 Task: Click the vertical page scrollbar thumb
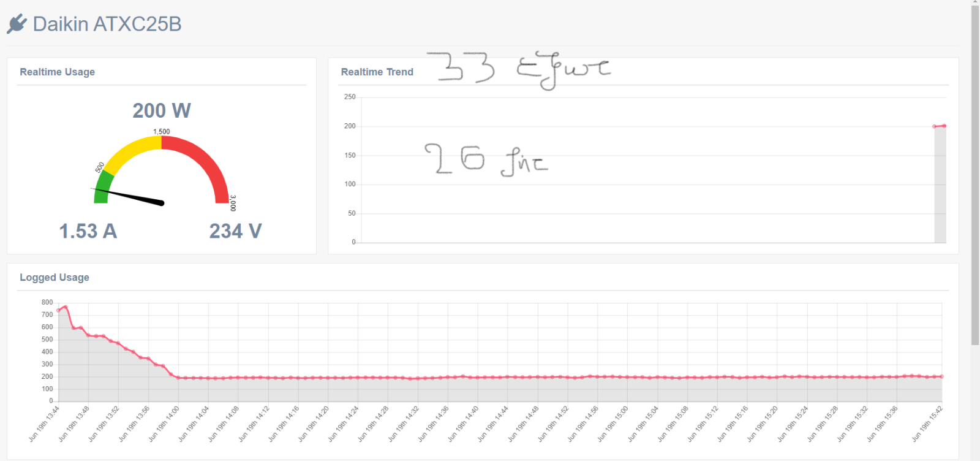tap(975, 175)
